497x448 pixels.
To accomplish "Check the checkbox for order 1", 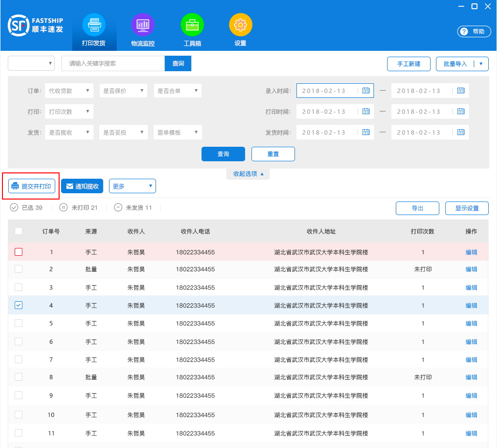I will click(x=18, y=252).
